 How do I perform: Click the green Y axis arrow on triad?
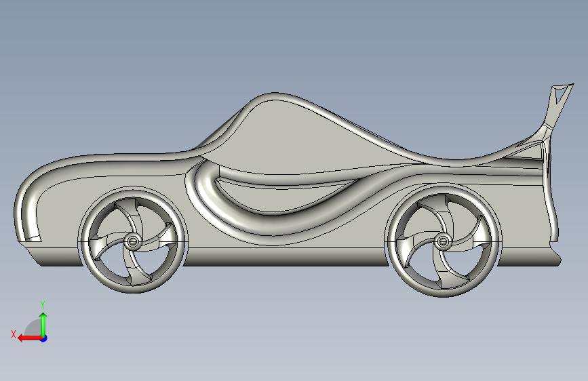pyautogui.click(x=43, y=325)
